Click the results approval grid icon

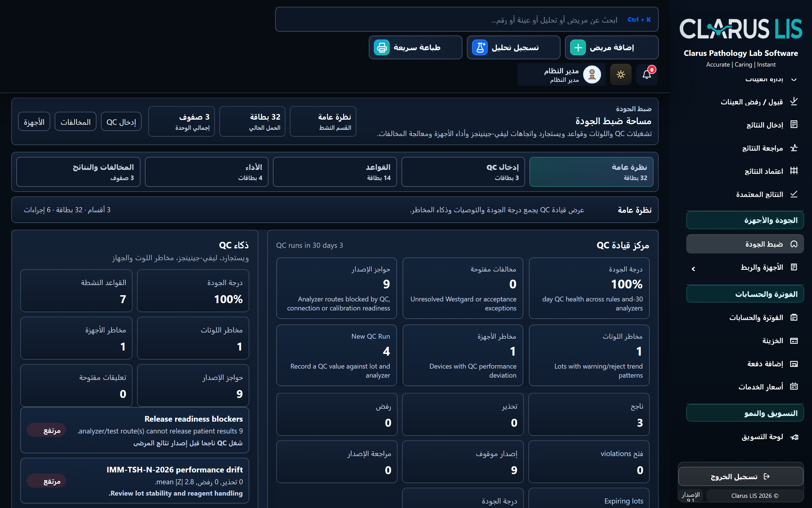coord(794,171)
